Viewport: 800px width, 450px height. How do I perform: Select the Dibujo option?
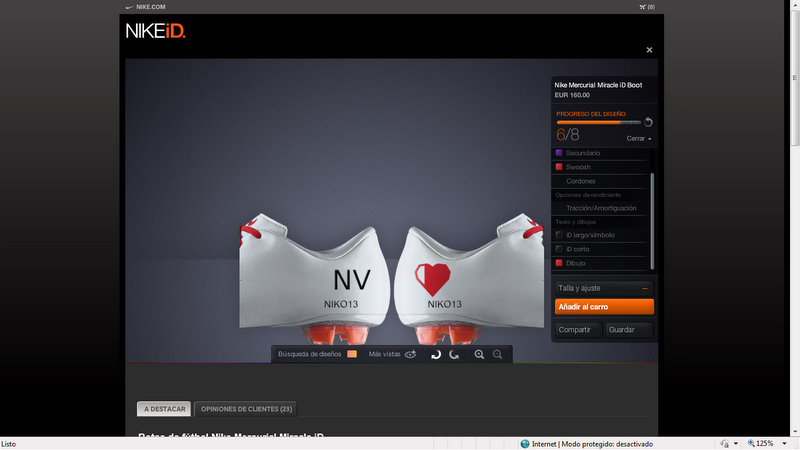[600, 263]
